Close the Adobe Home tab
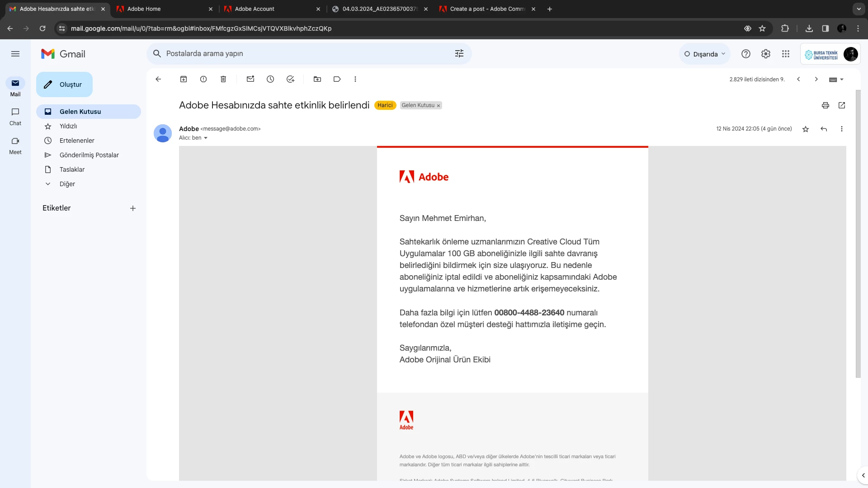This screenshot has height=488, width=868. coord(211,9)
